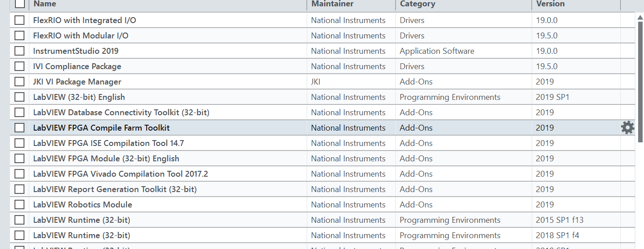This screenshot has width=644, height=249.
Task: Open settings gear for LabVIEW FPGA Compile Farm Toolkit
Action: 627,128
